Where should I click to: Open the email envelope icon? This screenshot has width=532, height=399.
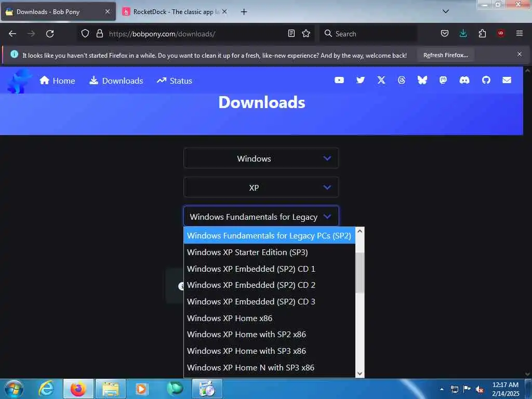[x=507, y=80]
